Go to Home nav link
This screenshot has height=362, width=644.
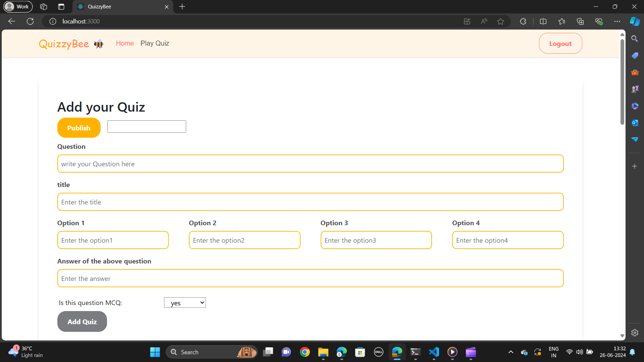pyautogui.click(x=125, y=43)
